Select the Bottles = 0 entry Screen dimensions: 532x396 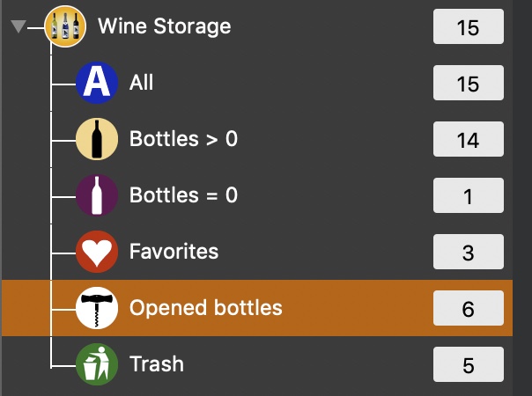pyautogui.click(x=183, y=195)
